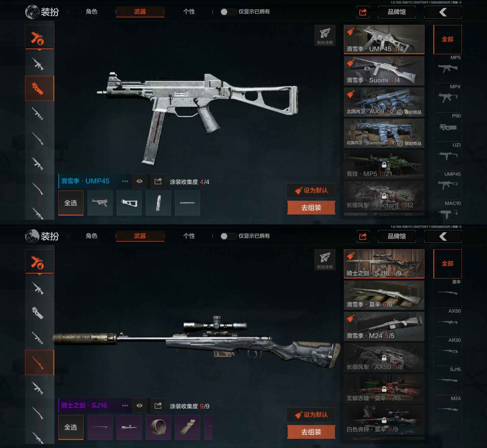Screen dimensions: 487x448
Task: Select the SJ16 scope part icon
Action: pos(129,427)
